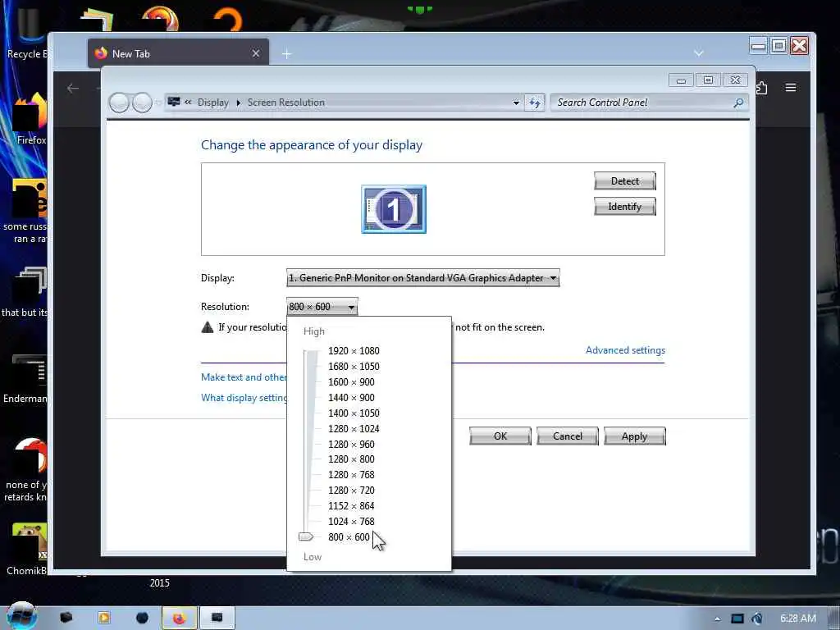840x630 pixels.
Task: Choose 1280 × 720 resolution
Action: (351, 491)
